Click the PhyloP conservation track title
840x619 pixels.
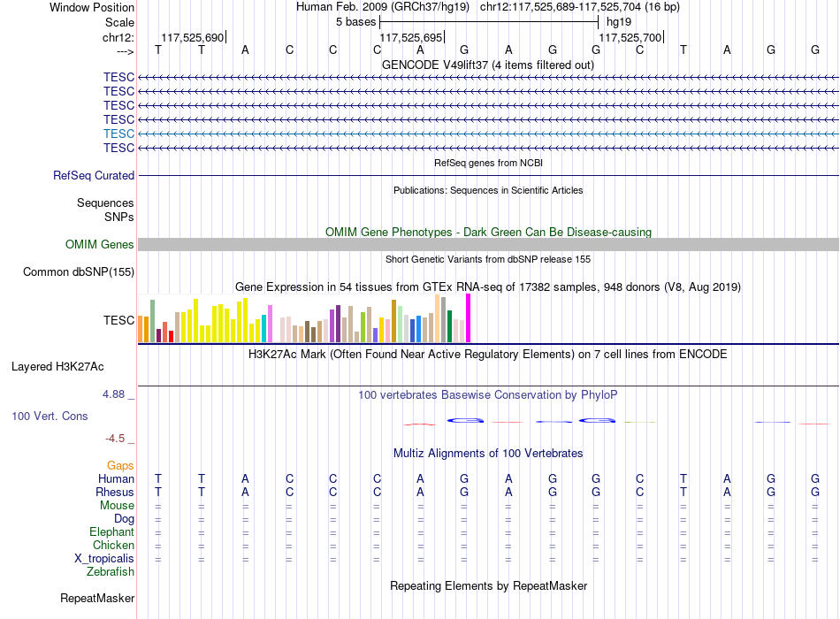488,395
